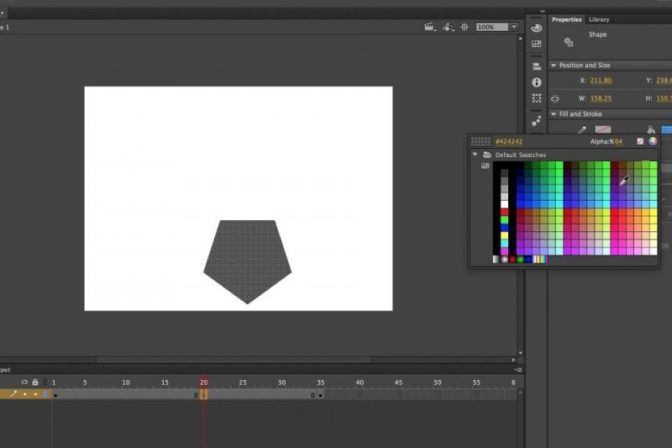
Task: Click the No Color icon in swatch popup
Action: tap(639, 141)
